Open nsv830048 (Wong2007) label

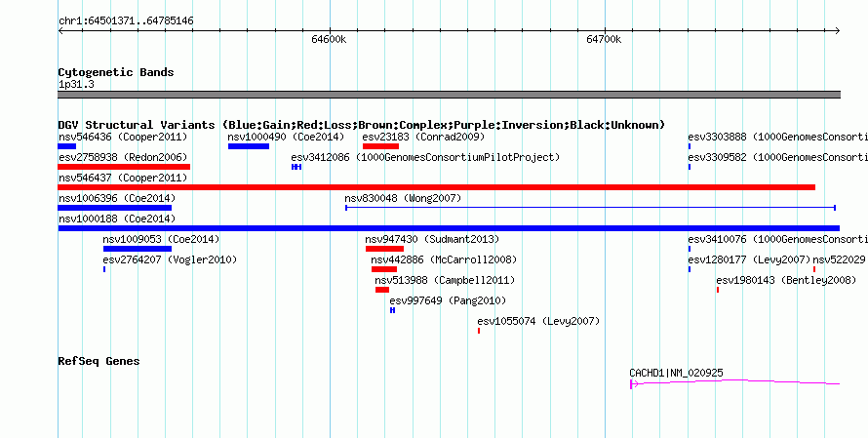click(x=403, y=198)
